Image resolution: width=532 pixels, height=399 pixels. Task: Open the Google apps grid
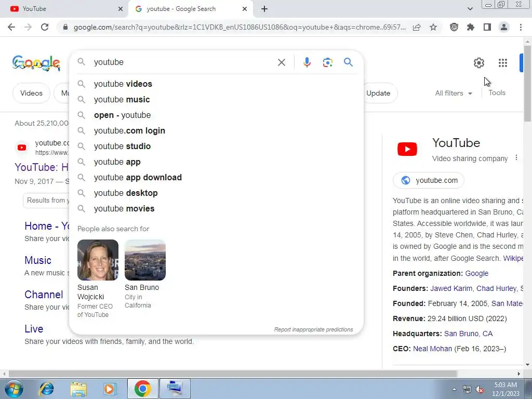(x=502, y=63)
